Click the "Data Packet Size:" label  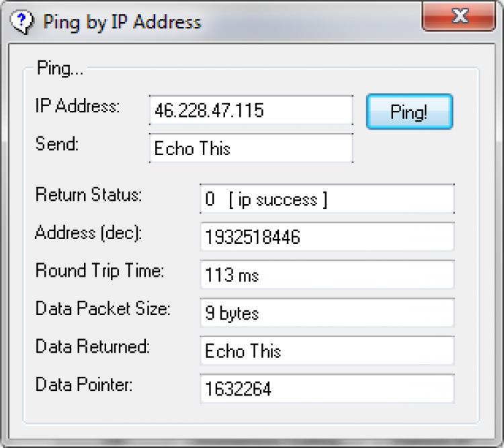[103, 309]
